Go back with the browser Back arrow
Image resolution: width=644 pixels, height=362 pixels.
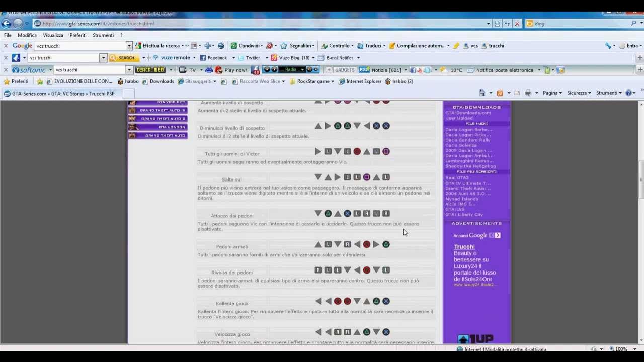(x=6, y=23)
